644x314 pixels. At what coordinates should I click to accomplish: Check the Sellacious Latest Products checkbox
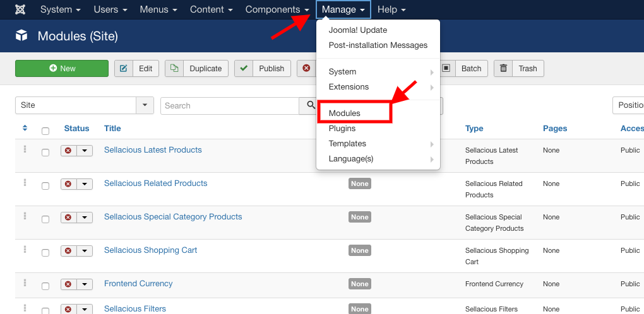coord(45,153)
